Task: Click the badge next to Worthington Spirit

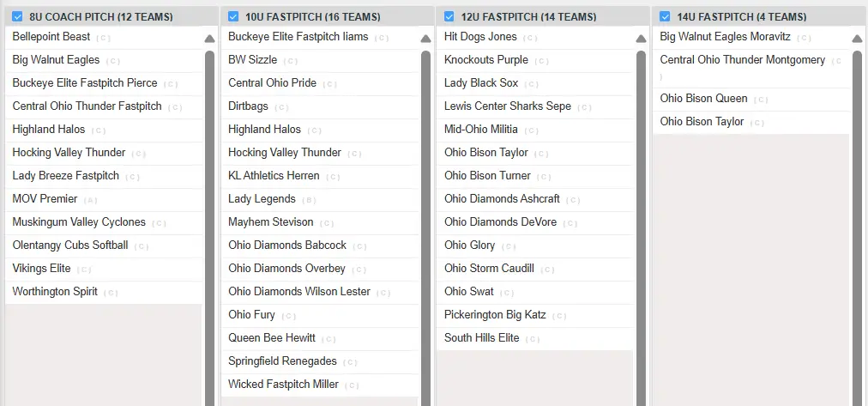Action: tap(111, 293)
